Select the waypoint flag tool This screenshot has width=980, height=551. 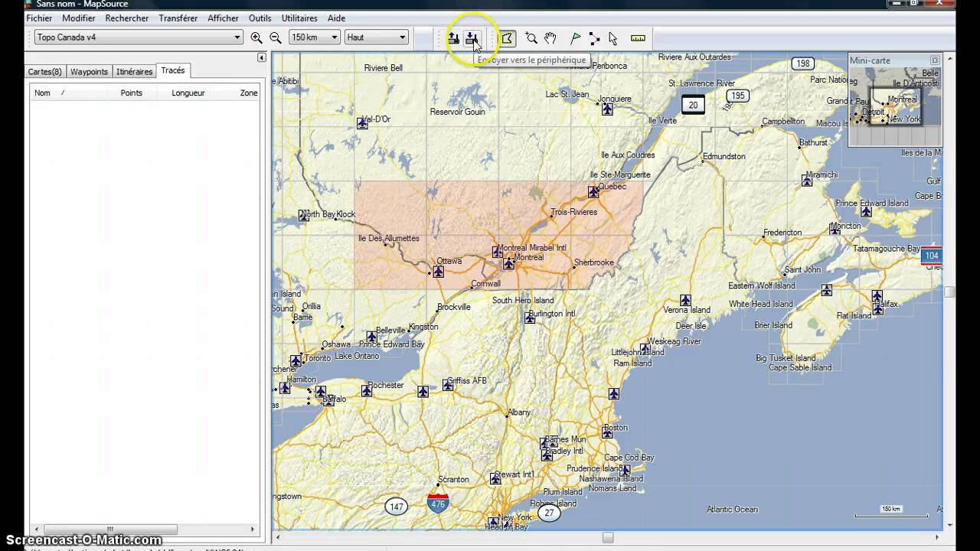tap(576, 38)
